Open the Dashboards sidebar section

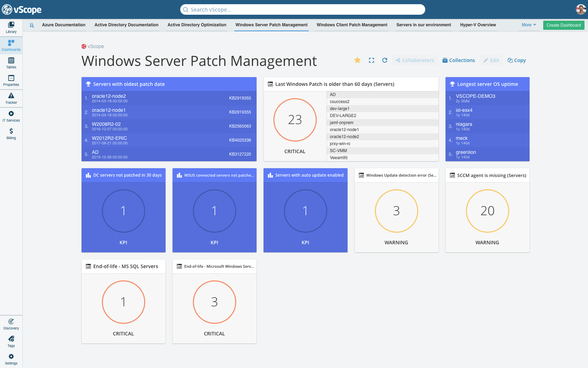[x=11, y=45]
